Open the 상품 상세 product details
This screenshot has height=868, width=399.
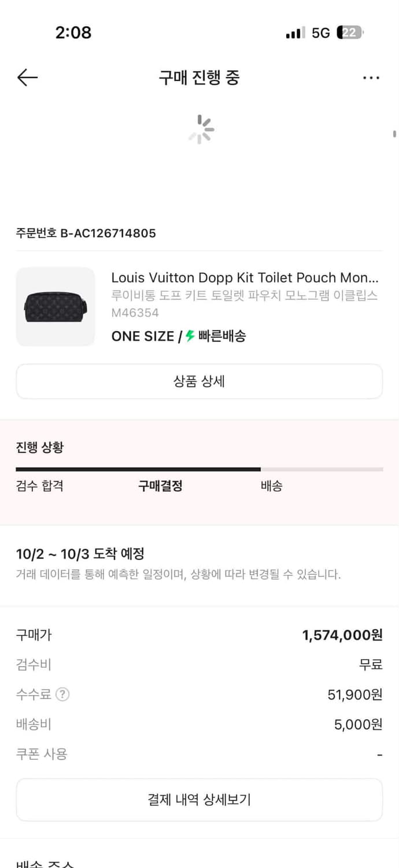click(199, 381)
